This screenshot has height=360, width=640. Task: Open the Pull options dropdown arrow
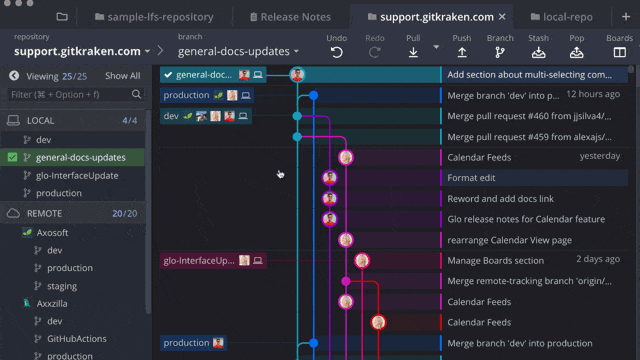pyautogui.click(x=436, y=47)
